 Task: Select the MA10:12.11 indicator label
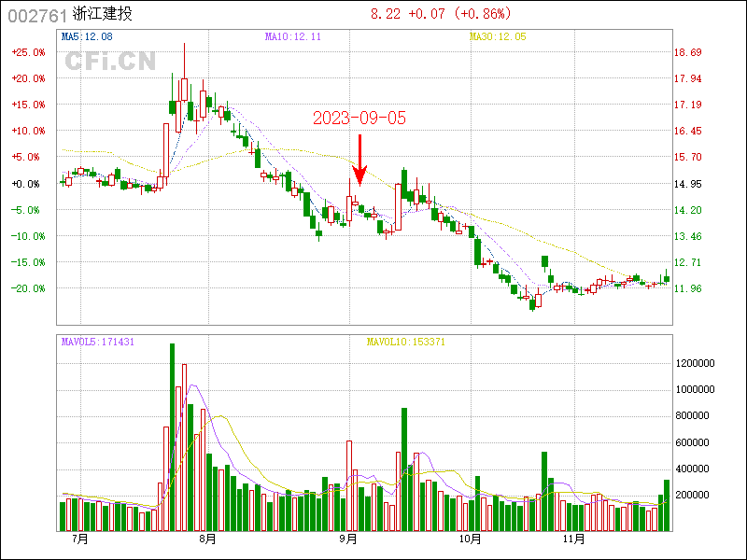(x=293, y=36)
